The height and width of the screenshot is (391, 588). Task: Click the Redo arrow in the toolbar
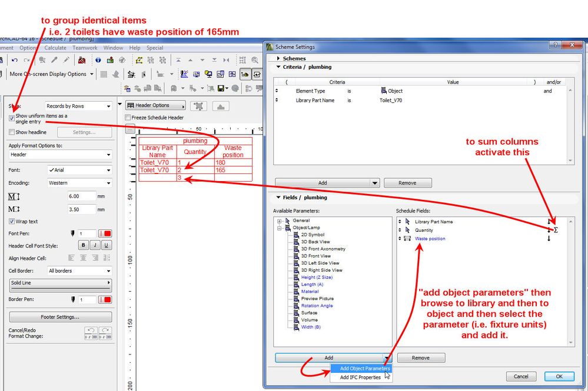coord(26,60)
